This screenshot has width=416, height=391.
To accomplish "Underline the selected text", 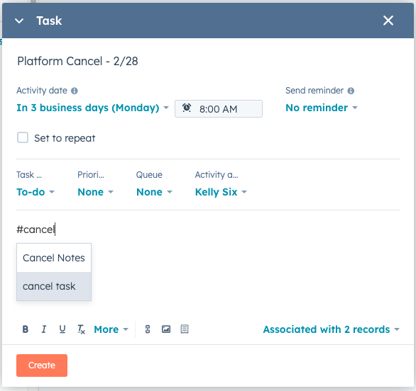I will (x=62, y=329).
